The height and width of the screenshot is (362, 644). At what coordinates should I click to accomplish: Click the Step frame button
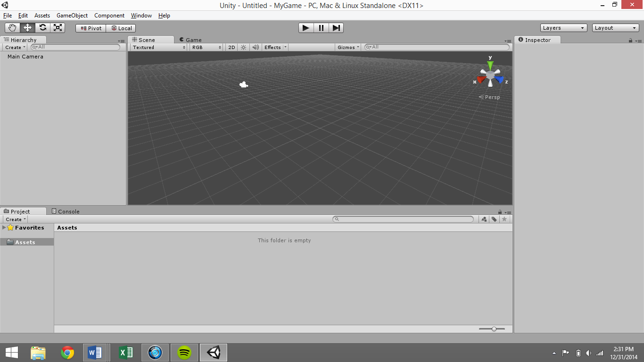[336, 28]
